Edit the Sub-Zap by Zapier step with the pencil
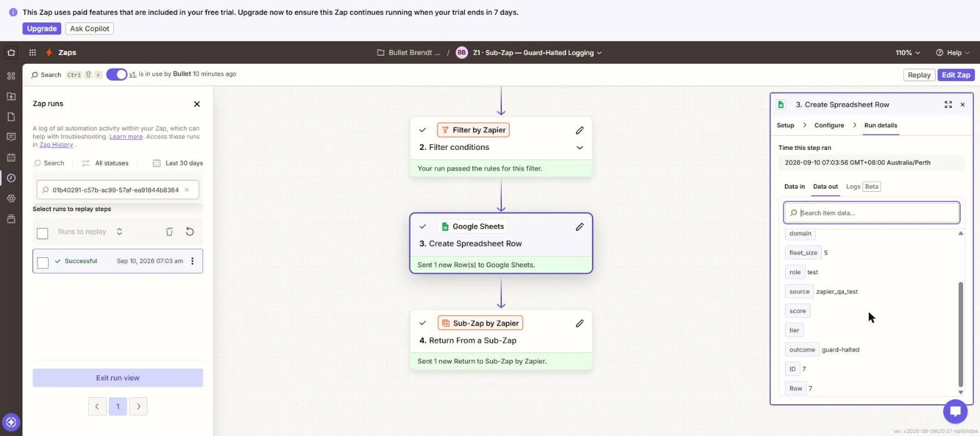The image size is (980, 436). click(579, 323)
